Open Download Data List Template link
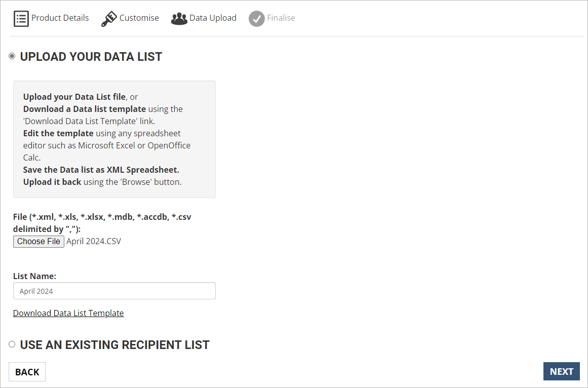The width and height of the screenshot is (588, 388). point(68,313)
